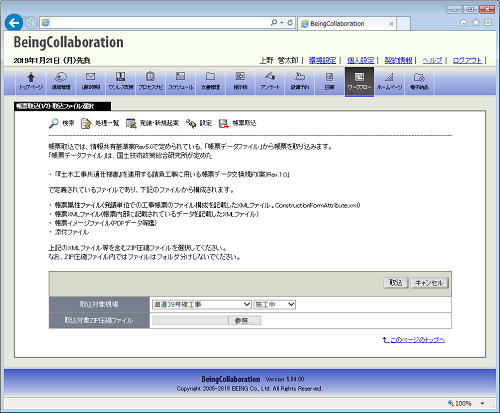Refresh the page with reload icon
Viewport: 500px width, 413px height.
(x=290, y=22)
